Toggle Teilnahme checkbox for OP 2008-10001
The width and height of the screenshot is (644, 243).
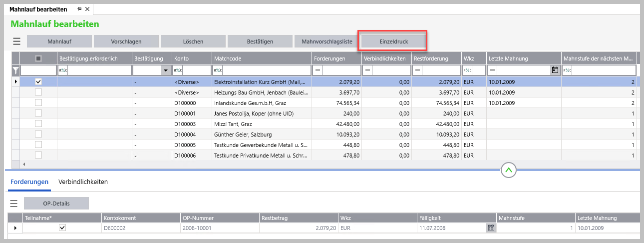pyautogui.click(x=62, y=228)
